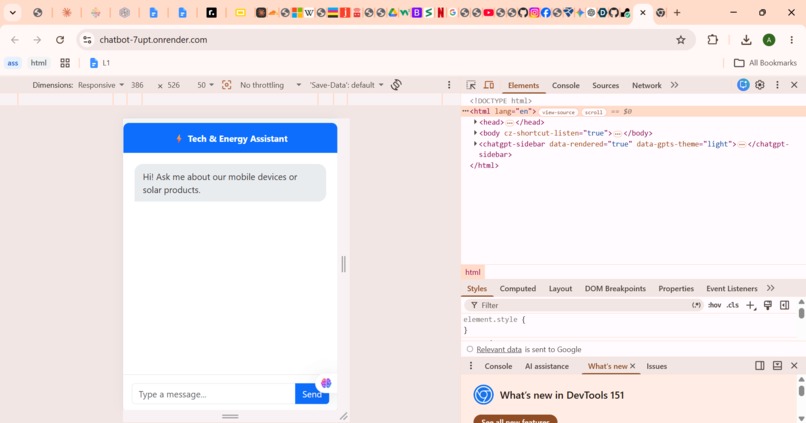Viewport: 806px width, 423px height.
Task: Open the tab search dropdown
Action: 13,13
